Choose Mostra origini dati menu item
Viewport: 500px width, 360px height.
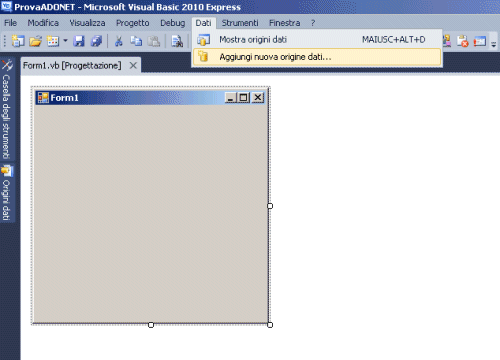click(x=317, y=40)
